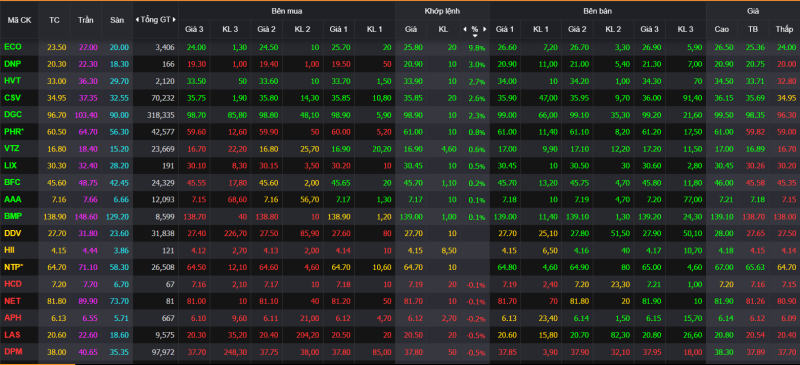Sort by the Trần column header
Screen dimensions: 800x365
tap(86, 20)
